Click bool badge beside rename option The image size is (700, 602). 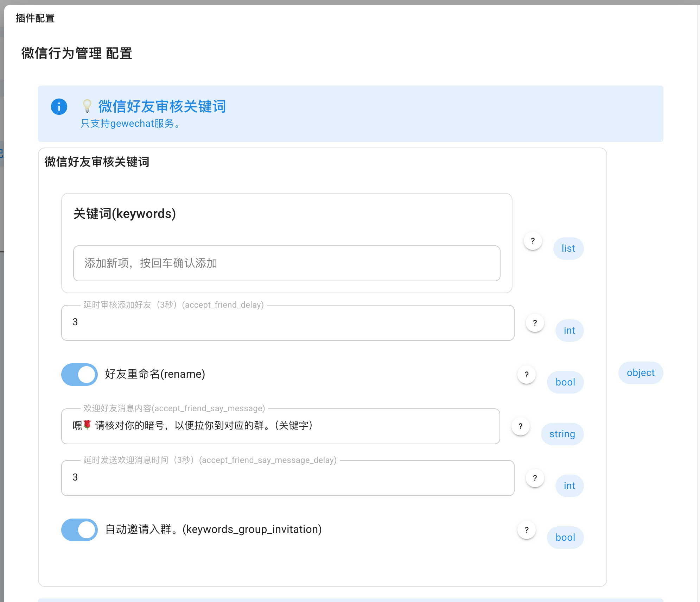[565, 382]
